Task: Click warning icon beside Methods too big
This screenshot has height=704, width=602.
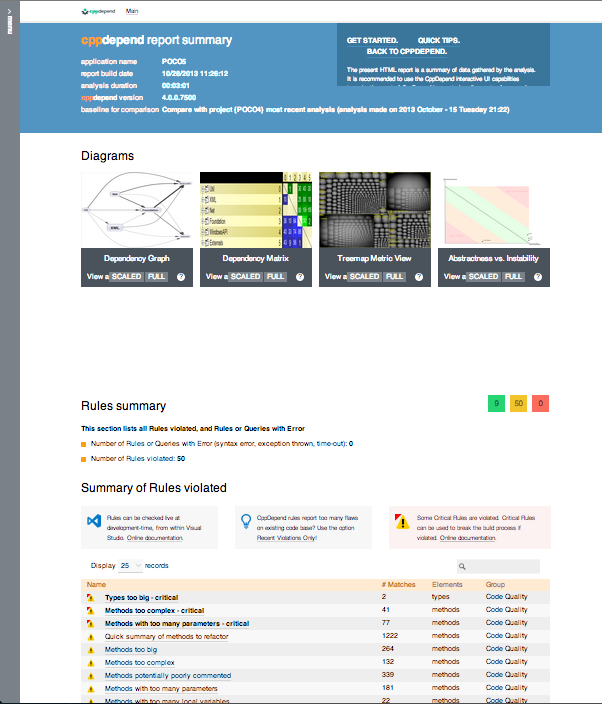Action: [91, 650]
